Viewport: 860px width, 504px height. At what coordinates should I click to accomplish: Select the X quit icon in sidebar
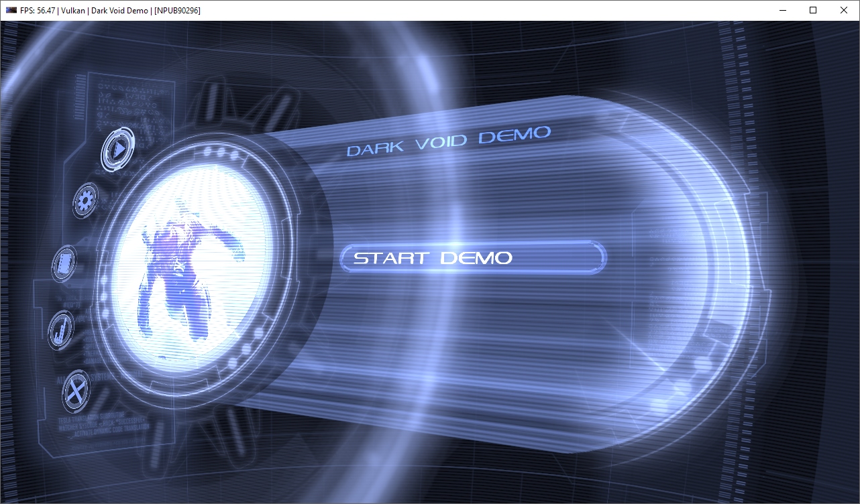click(x=76, y=390)
